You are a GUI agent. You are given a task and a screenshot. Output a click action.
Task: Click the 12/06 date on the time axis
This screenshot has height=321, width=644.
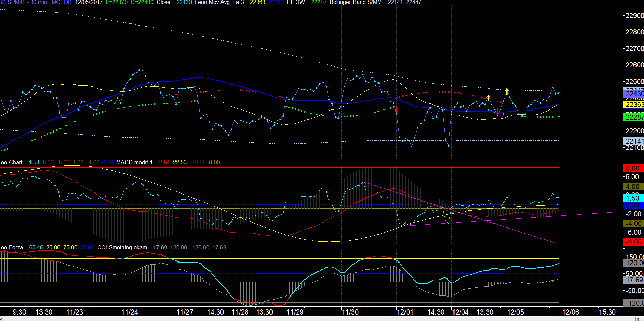(571, 312)
